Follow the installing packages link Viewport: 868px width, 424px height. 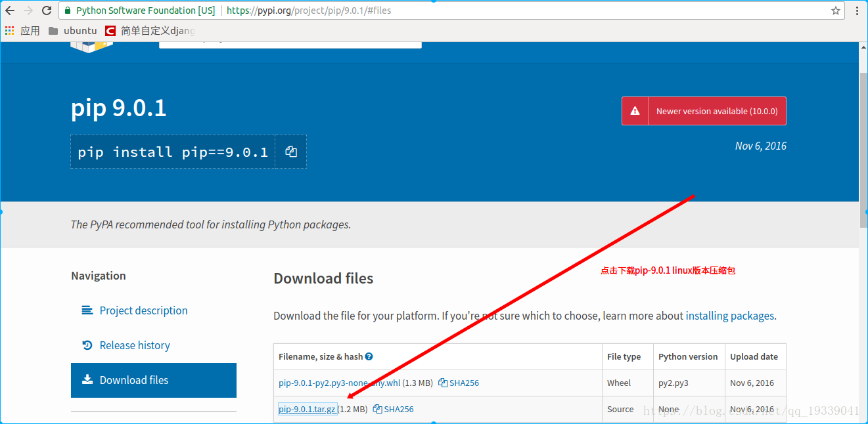point(729,316)
